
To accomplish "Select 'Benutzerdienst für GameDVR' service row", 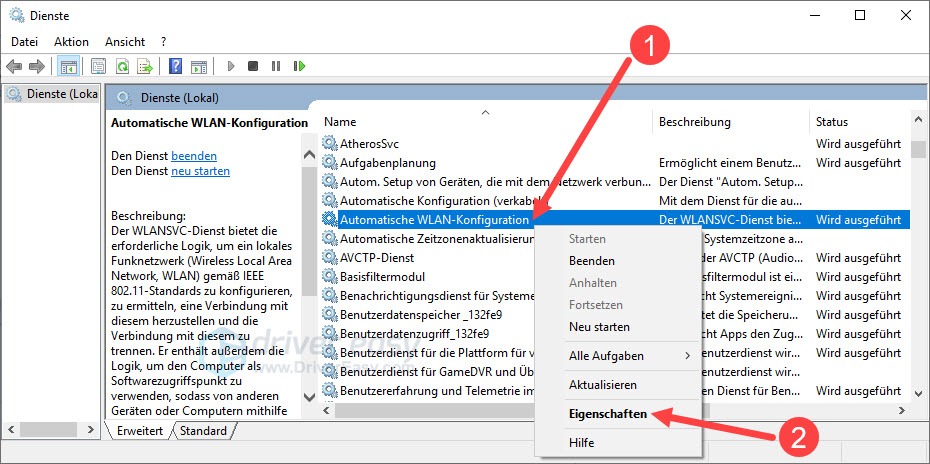I will [427, 371].
